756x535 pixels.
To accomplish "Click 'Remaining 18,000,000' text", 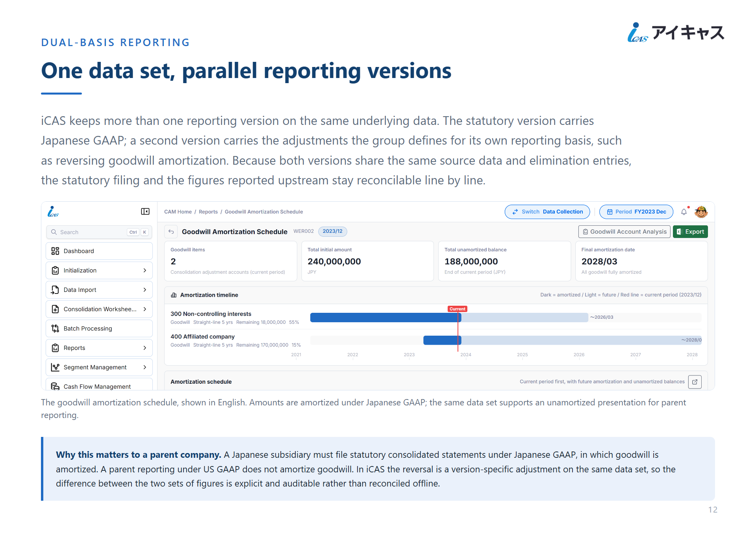I will [261, 322].
